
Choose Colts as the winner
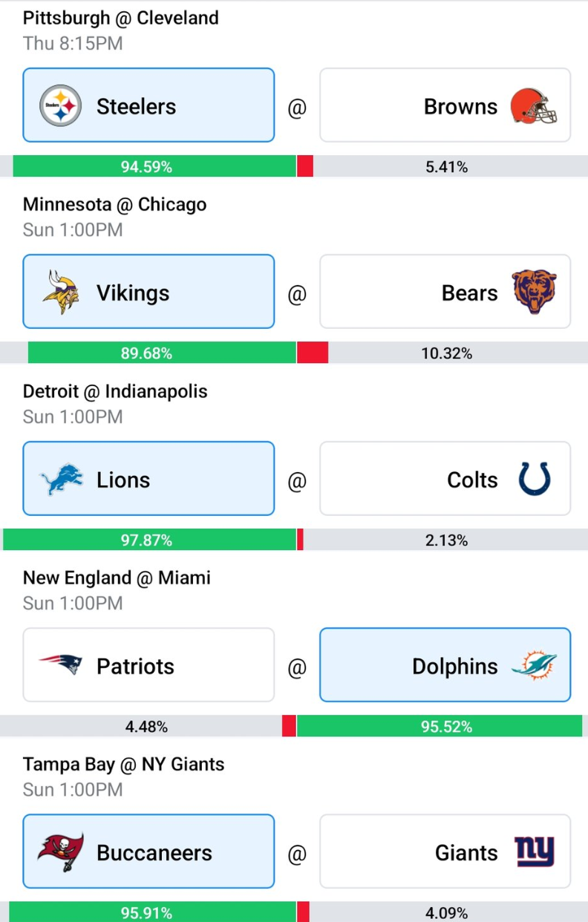pos(445,479)
